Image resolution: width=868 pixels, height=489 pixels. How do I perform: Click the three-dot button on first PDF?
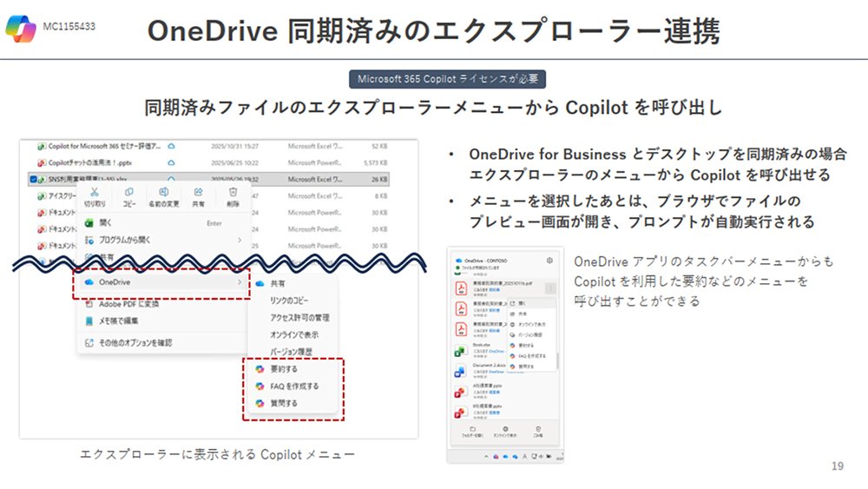pos(550,288)
